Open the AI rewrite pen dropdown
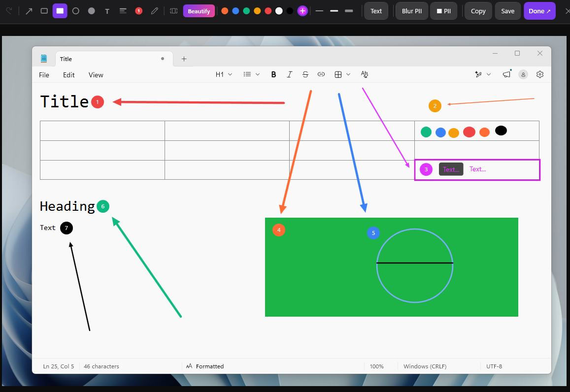570x392 pixels. tap(483, 74)
